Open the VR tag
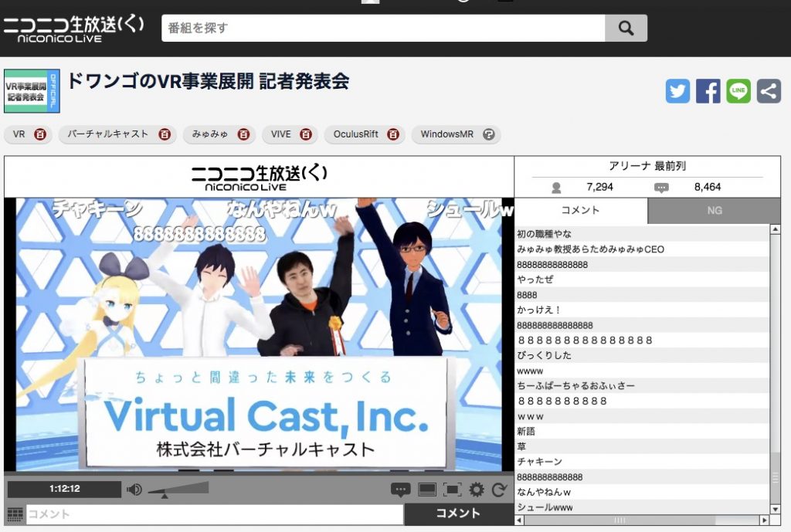 point(19,134)
